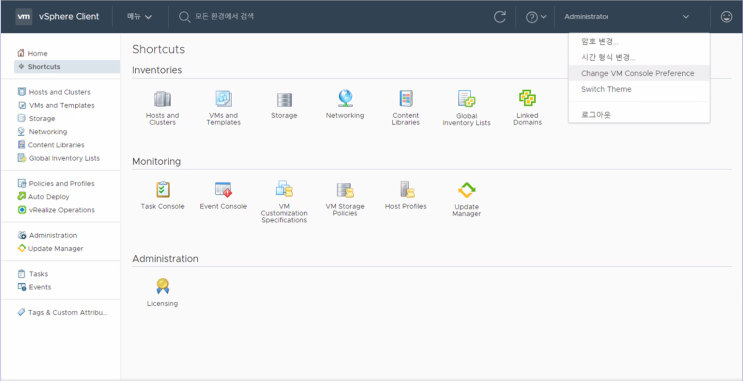Open the VM Storage Policies icon
743x381 pixels.
coord(345,190)
